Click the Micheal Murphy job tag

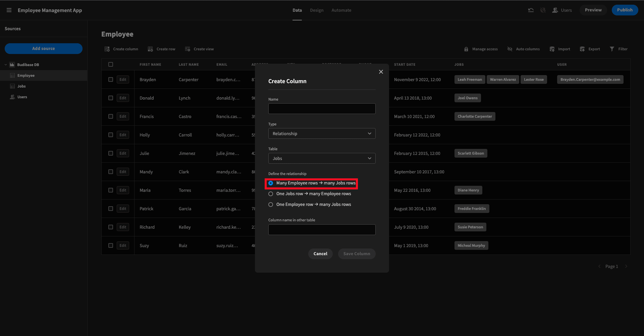point(471,245)
